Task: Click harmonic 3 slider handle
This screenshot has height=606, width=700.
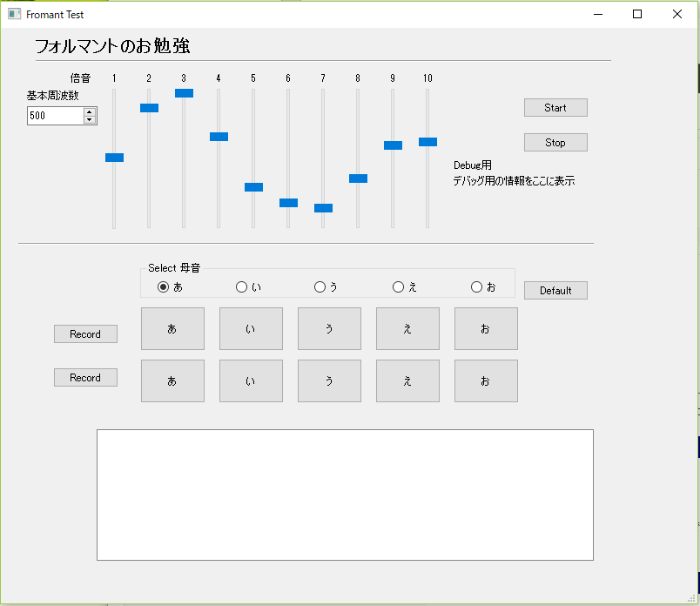Action: point(184,93)
